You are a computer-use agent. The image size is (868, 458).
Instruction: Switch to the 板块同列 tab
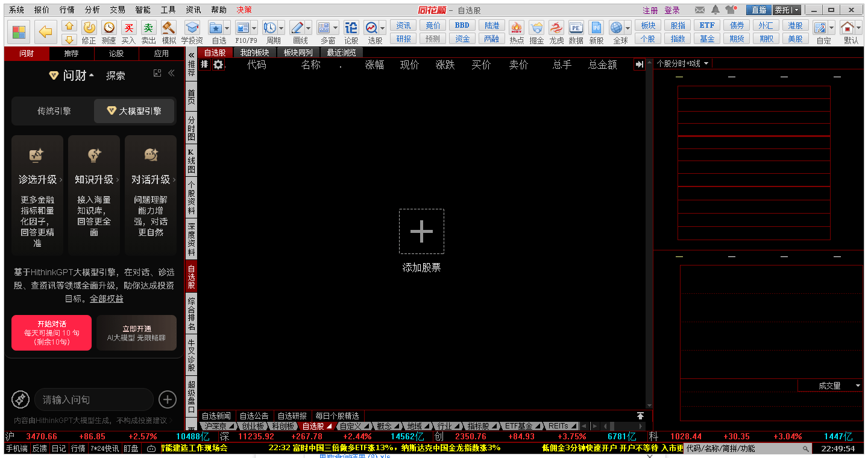(x=300, y=52)
